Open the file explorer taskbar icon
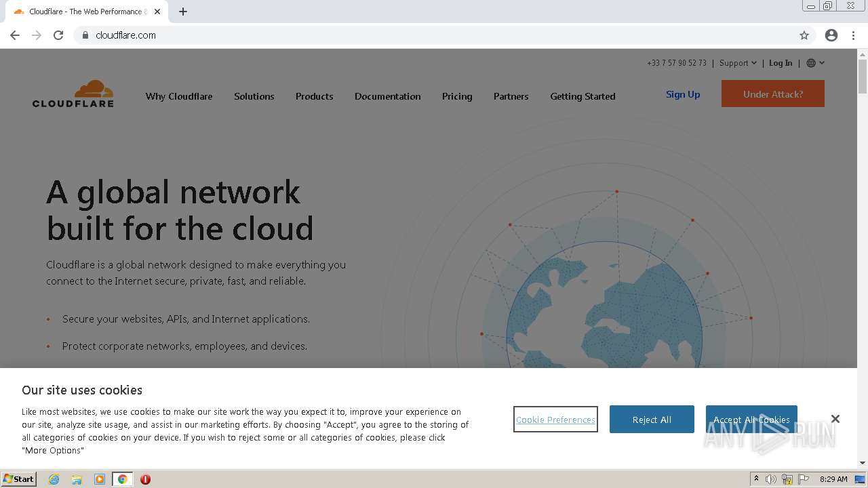The width and height of the screenshot is (868, 488). 77,479
